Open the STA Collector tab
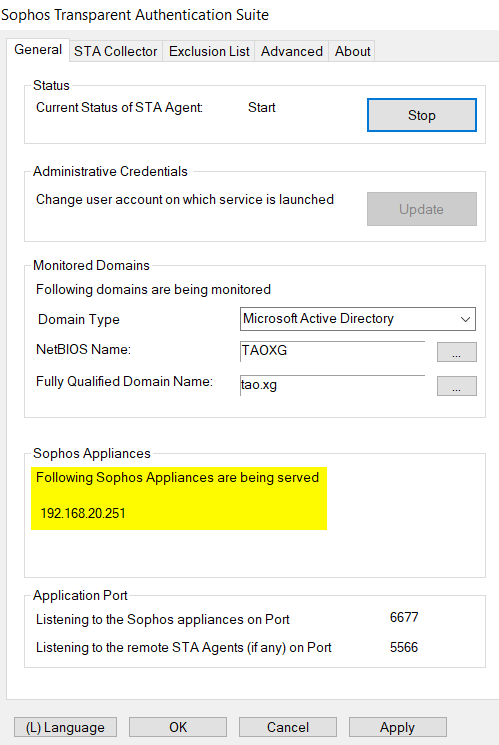Screen dimensions: 499x745 (x=115, y=51)
